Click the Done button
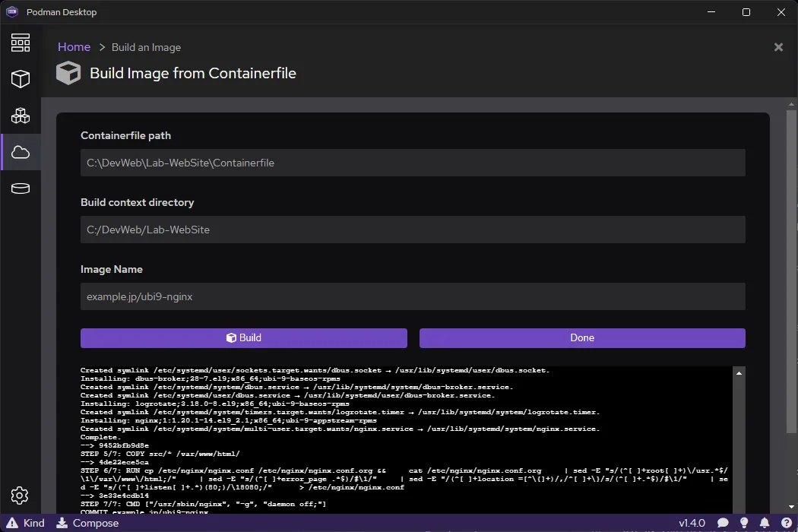 [582, 338]
